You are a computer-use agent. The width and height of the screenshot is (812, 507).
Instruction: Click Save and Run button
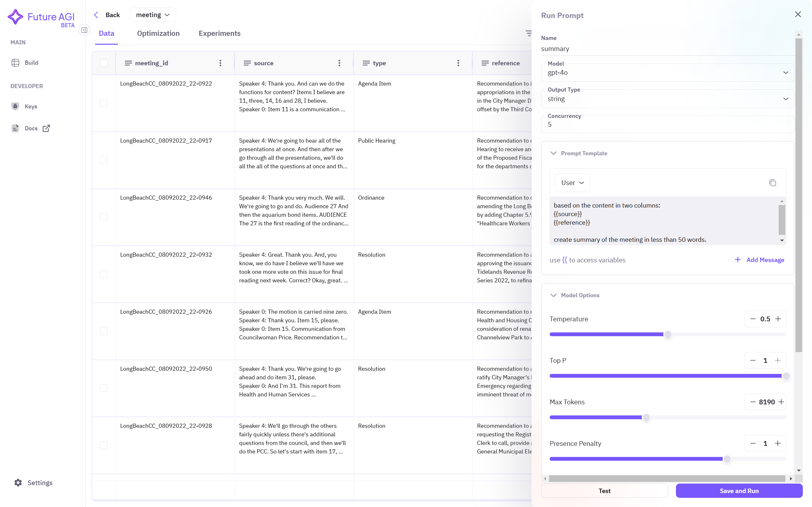pyautogui.click(x=739, y=491)
